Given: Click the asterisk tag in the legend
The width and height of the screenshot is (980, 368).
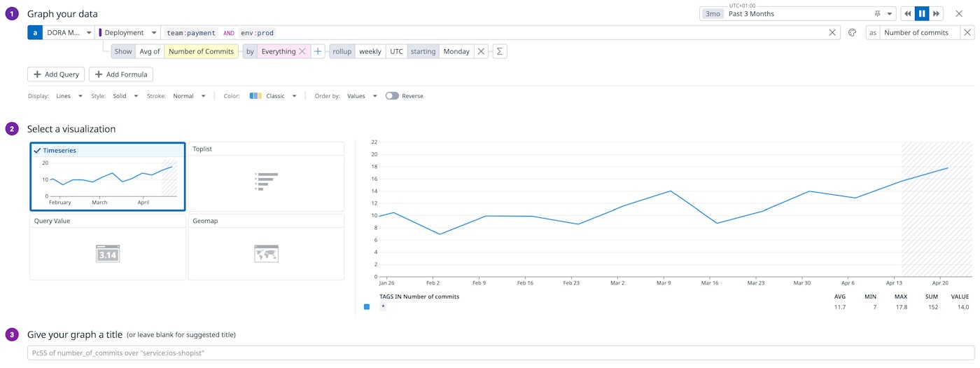Looking at the screenshot, I should click(x=383, y=307).
